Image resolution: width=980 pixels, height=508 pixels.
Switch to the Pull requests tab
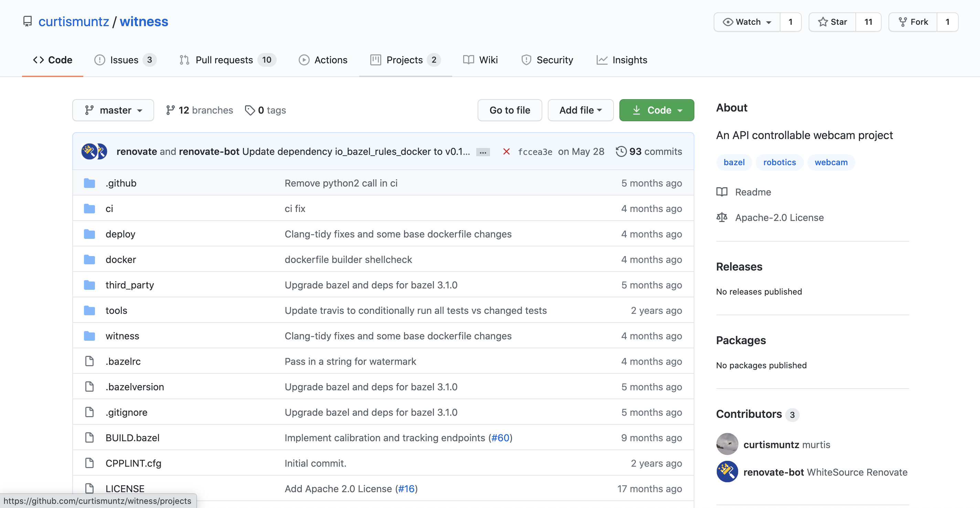(224, 60)
